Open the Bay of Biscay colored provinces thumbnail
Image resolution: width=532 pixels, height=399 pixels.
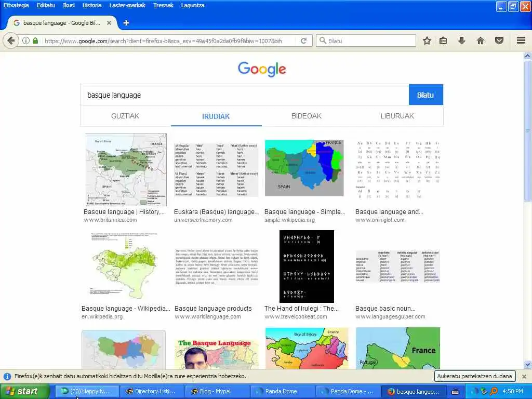(x=307, y=348)
